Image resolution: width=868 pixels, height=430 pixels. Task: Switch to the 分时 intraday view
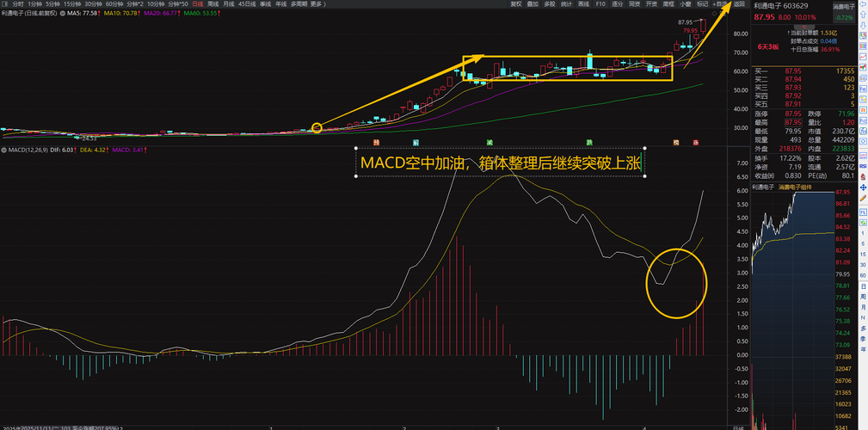18,4
